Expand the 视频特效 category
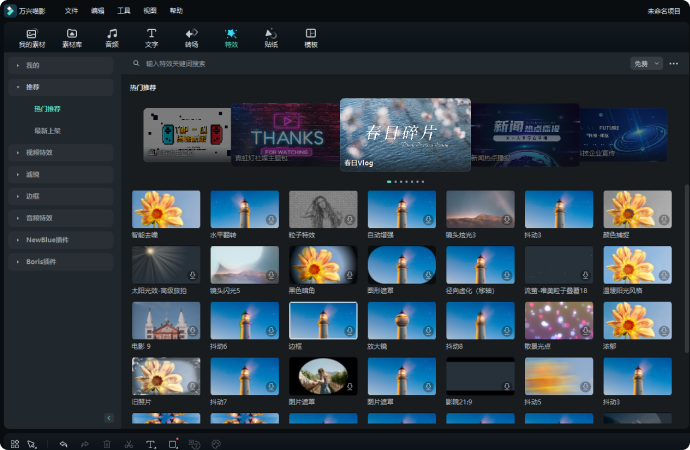 tap(61, 152)
